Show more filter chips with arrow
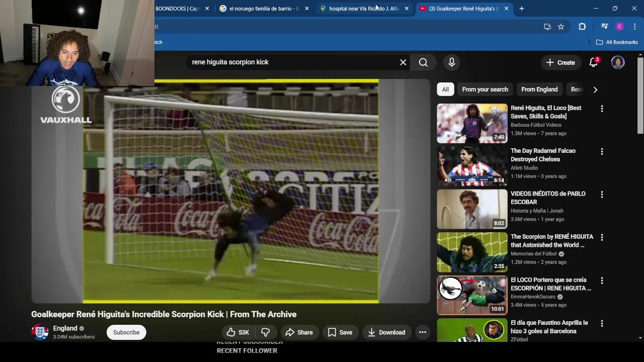Image resolution: width=644 pixels, height=362 pixels. [595, 89]
